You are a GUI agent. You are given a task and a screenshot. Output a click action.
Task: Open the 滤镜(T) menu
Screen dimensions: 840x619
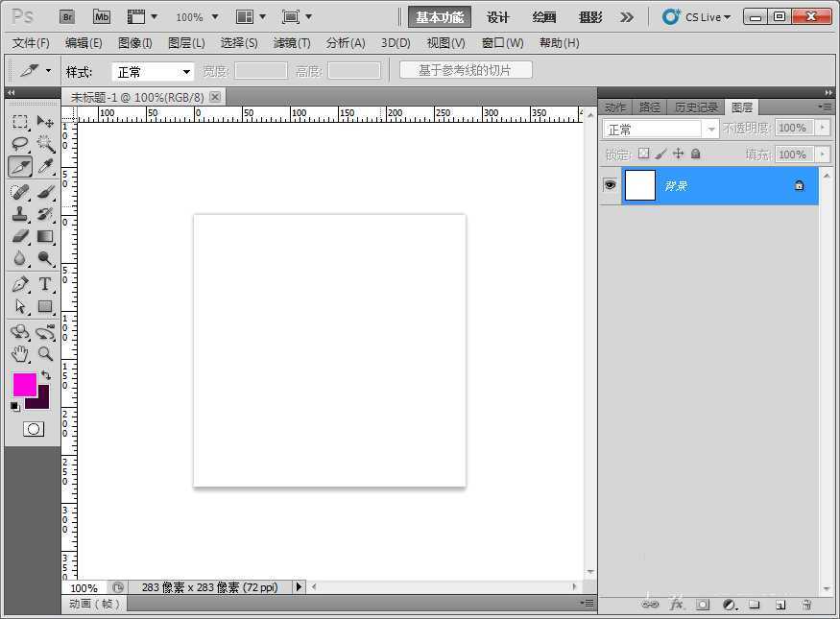[x=292, y=43]
